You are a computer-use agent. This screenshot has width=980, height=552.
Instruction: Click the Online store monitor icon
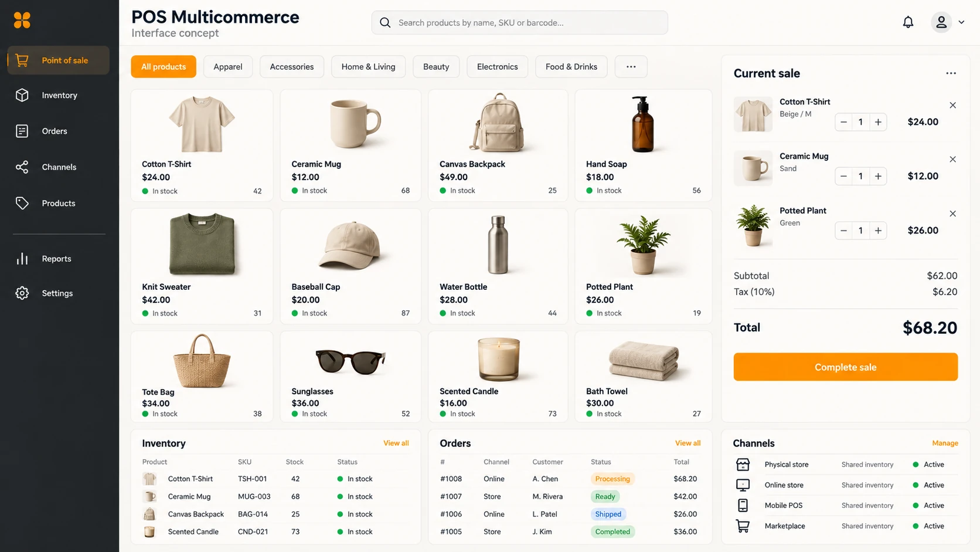tap(743, 485)
